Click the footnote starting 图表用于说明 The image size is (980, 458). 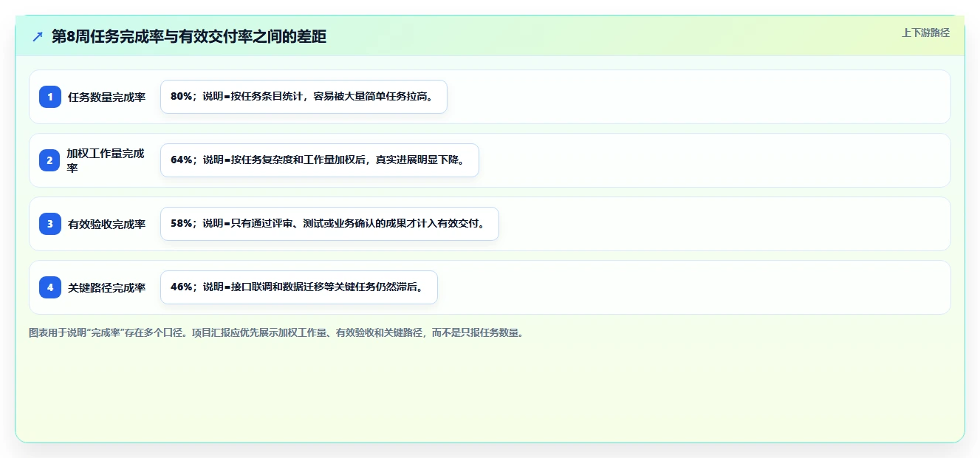276,333
